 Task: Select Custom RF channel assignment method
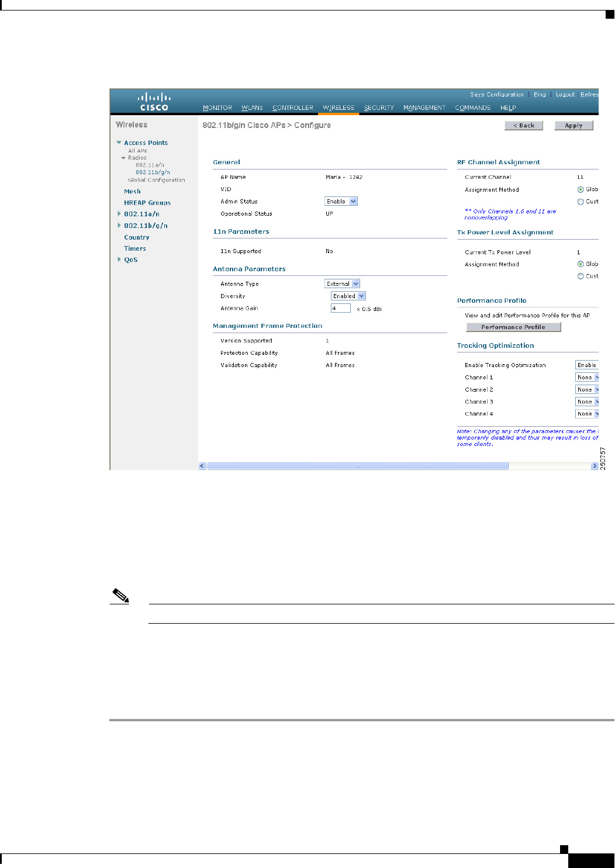click(581, 202)
